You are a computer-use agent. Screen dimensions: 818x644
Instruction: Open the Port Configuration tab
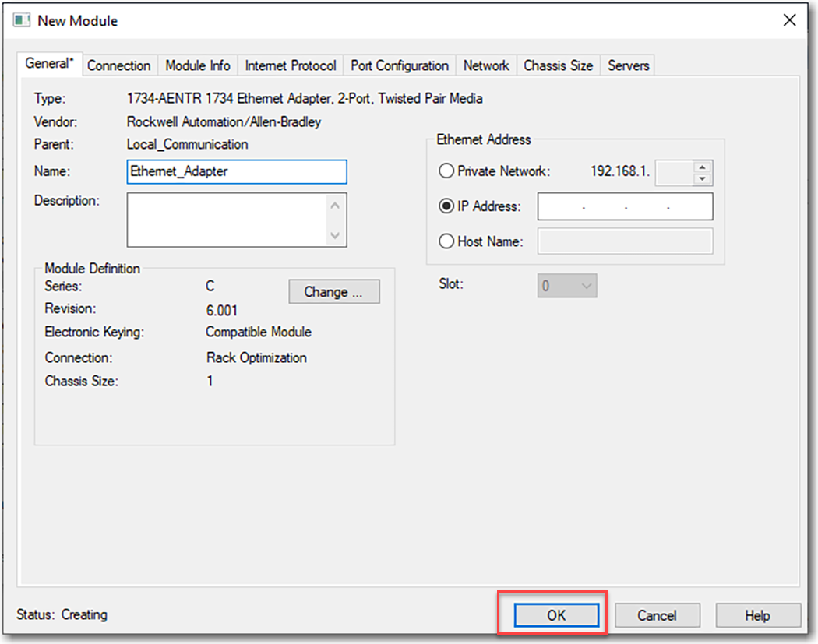point(400,65)
